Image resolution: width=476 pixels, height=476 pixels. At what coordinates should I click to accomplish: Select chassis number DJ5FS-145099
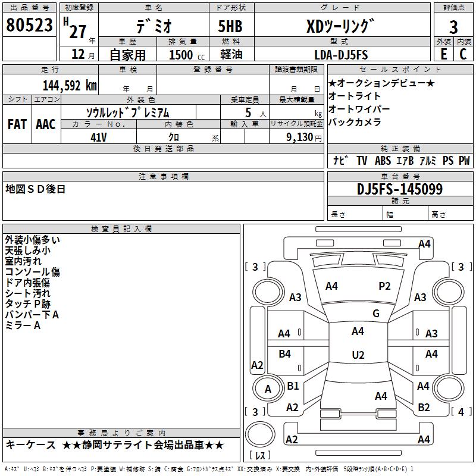point(400,189)
